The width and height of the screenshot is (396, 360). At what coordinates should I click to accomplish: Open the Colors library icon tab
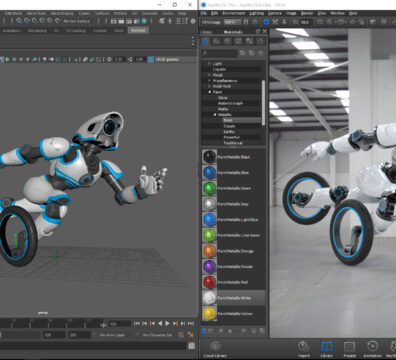click(216, 41)
